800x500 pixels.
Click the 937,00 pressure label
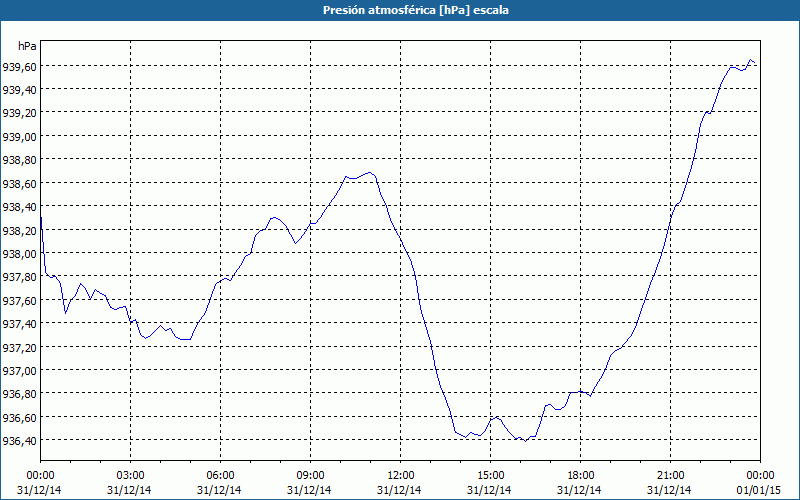pyautogui.click(x=19, y=371)
